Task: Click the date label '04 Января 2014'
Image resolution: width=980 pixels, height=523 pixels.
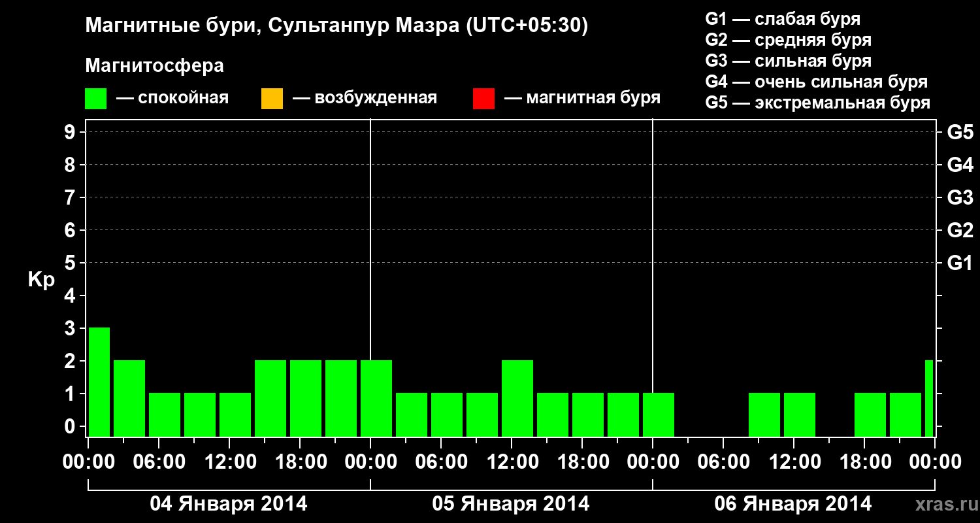Action: click(x=229, y=504)
